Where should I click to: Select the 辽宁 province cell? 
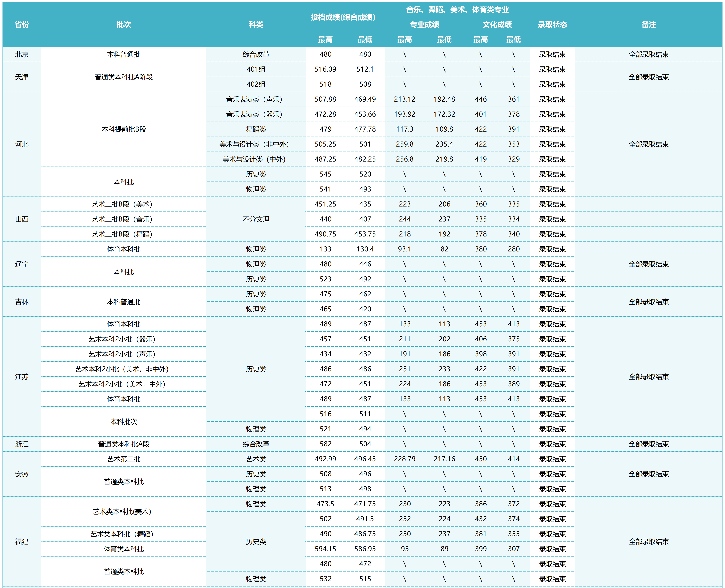coord(22,264)
